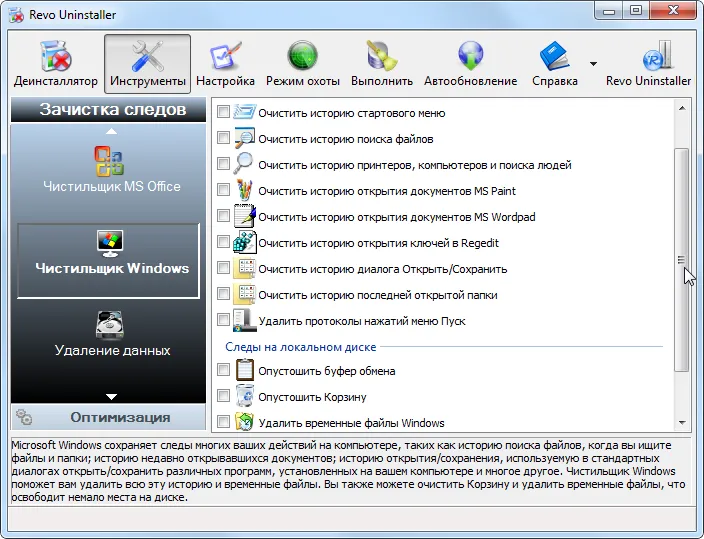Click the Windows temporary files icon
The image size is (704, 539).
tap(245, 422)
